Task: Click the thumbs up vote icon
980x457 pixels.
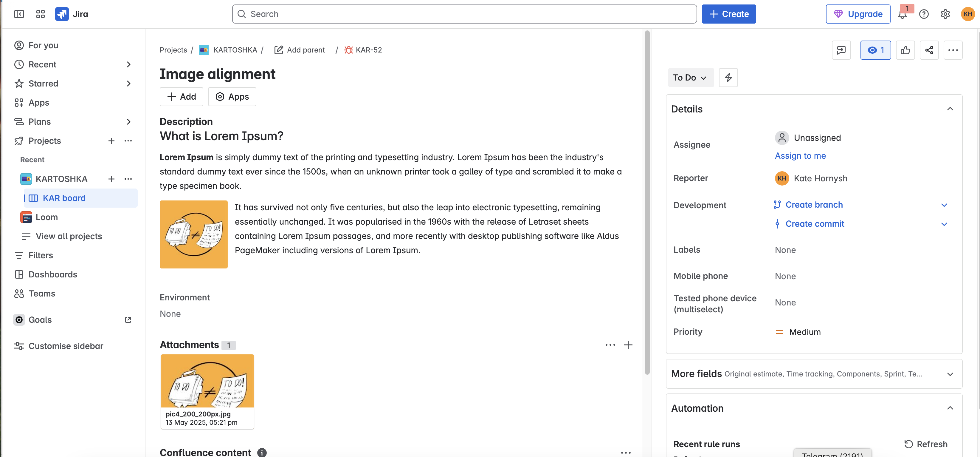Action: pyautogui.click(x=905, y=50)
